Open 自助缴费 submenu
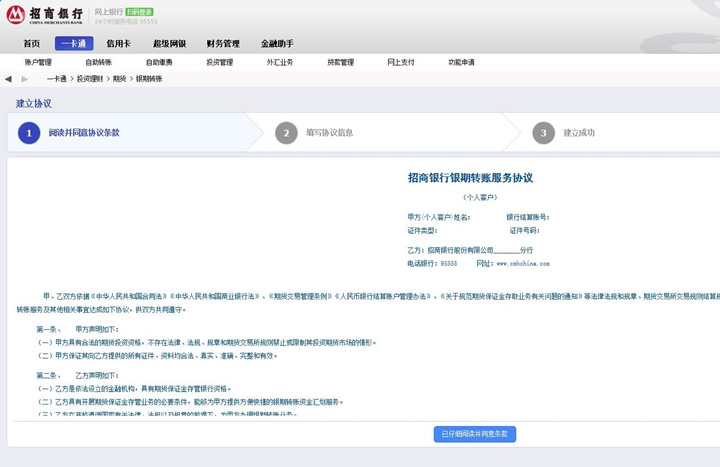The height and width of the screenshot is (467, 720). click(x=159, y=62)
